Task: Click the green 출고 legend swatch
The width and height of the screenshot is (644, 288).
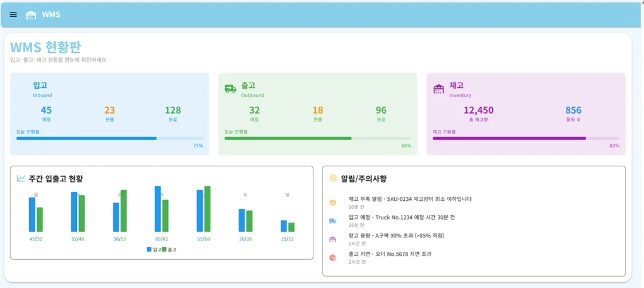Action: (x=164, y=250)
